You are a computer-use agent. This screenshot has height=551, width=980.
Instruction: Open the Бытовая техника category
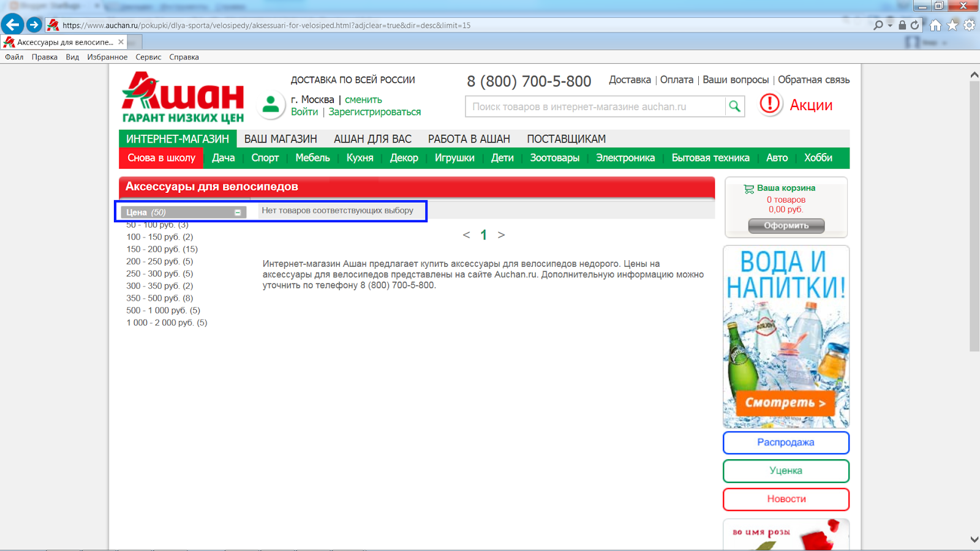710,158
